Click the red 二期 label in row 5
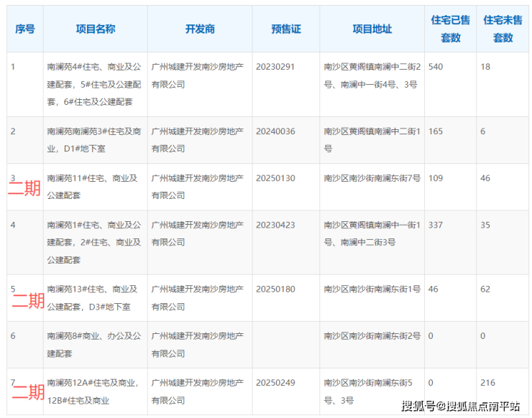 point(28,302)
